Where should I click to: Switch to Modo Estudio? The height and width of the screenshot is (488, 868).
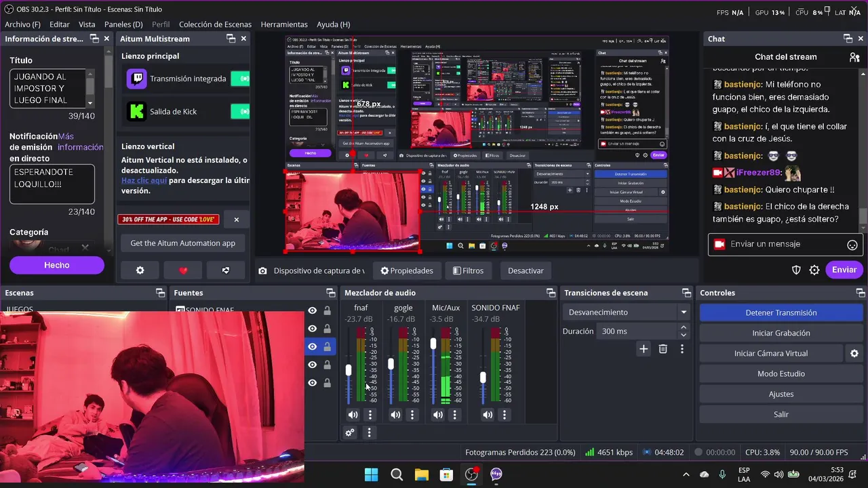coord(781,373)
